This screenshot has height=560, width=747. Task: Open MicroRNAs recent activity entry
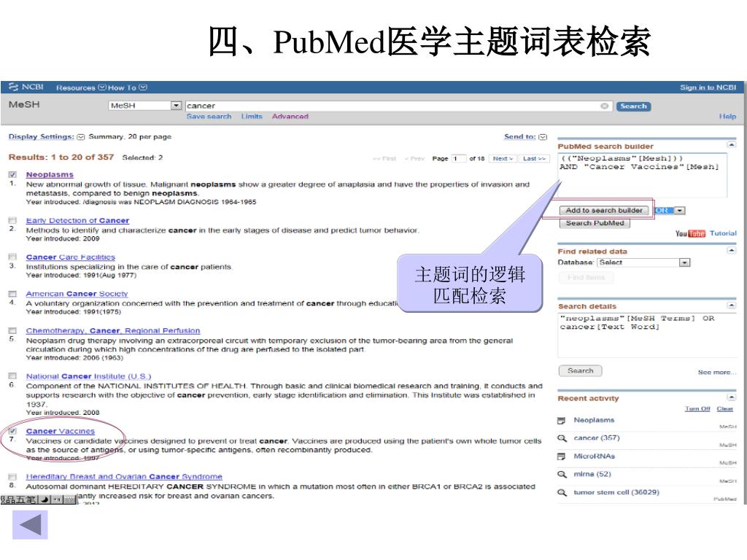594,456
